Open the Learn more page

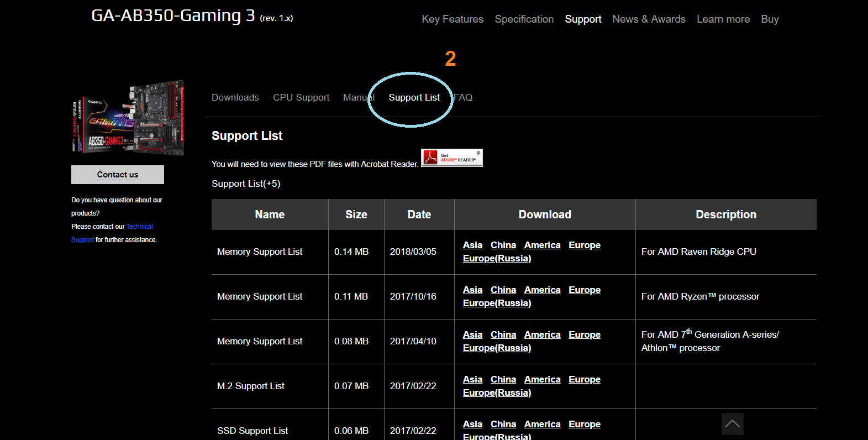[723, 19]
